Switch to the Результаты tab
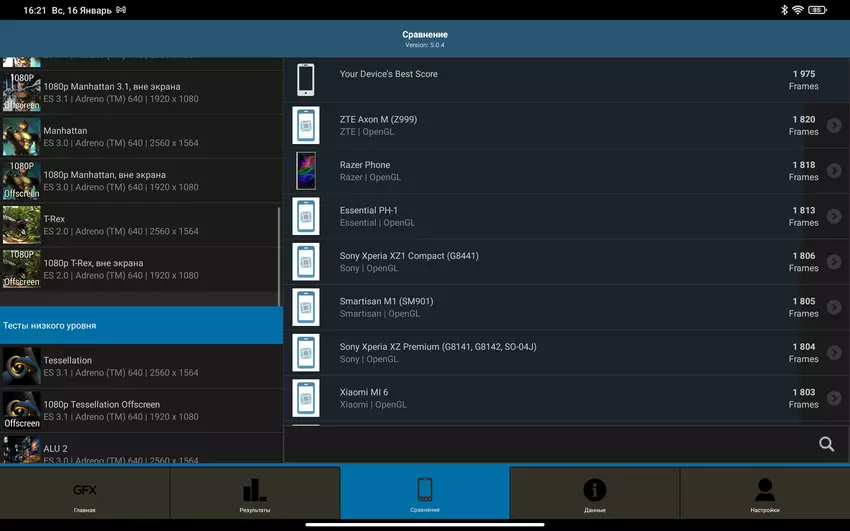850x531 pixels. (255, 495)
